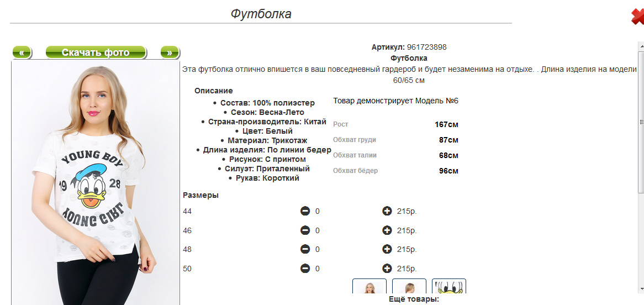
Task: Click the Ещё товары heading
Action: coord(414,299)
